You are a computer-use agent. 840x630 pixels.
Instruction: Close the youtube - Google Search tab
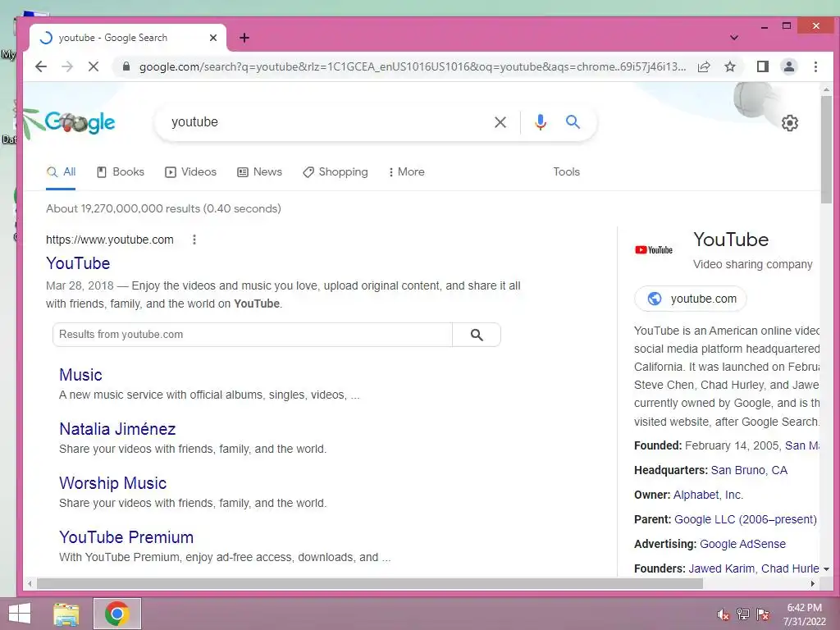[x=213, y=38]
